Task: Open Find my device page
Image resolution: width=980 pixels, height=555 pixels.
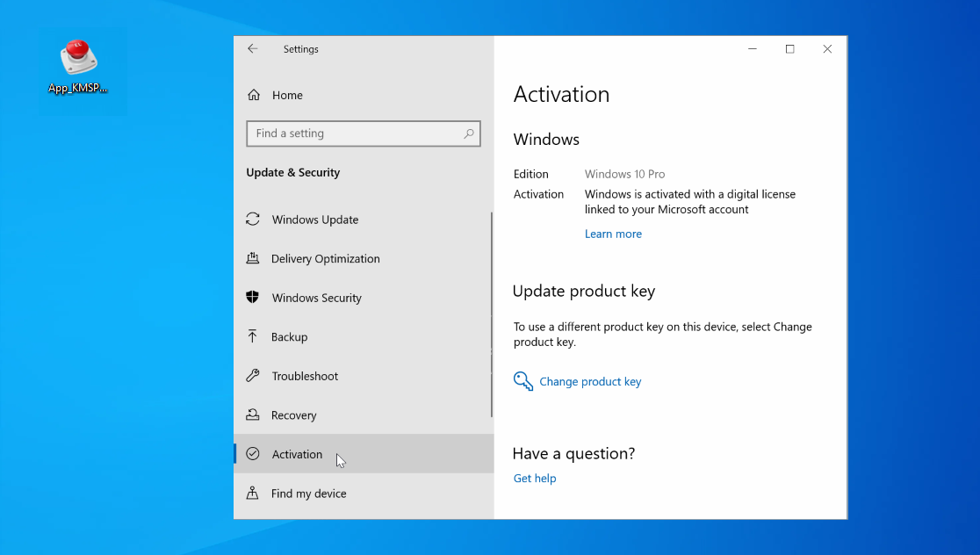Action: (364, 494)
